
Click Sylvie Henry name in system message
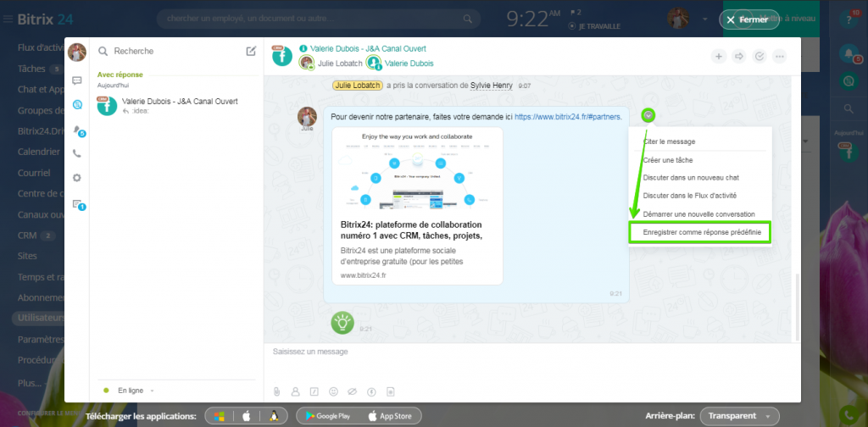tap(491, 86)
